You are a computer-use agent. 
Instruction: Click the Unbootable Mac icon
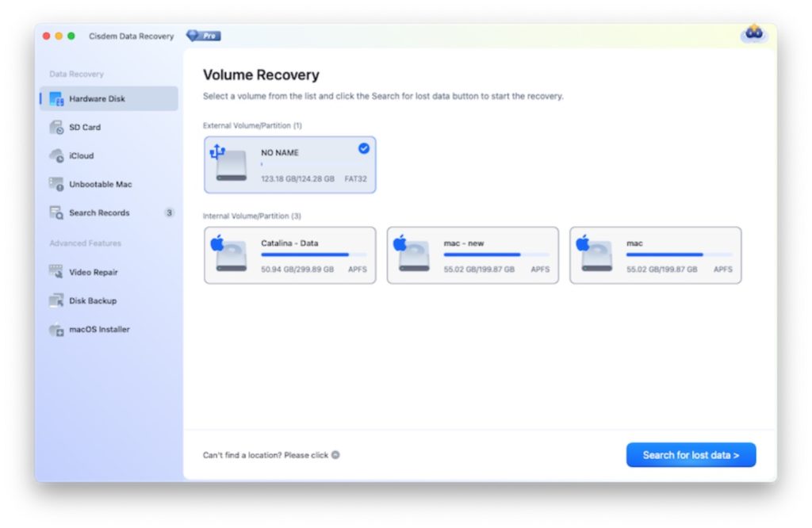click(x=56, y=185)
